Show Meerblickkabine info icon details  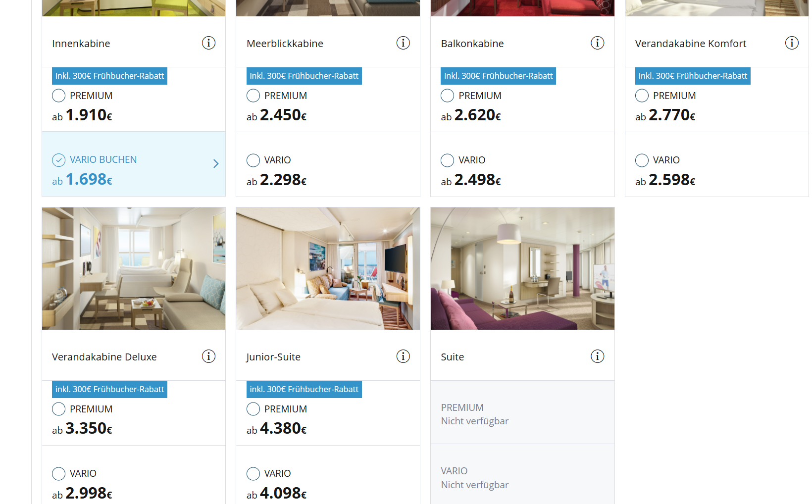(403, 43)
